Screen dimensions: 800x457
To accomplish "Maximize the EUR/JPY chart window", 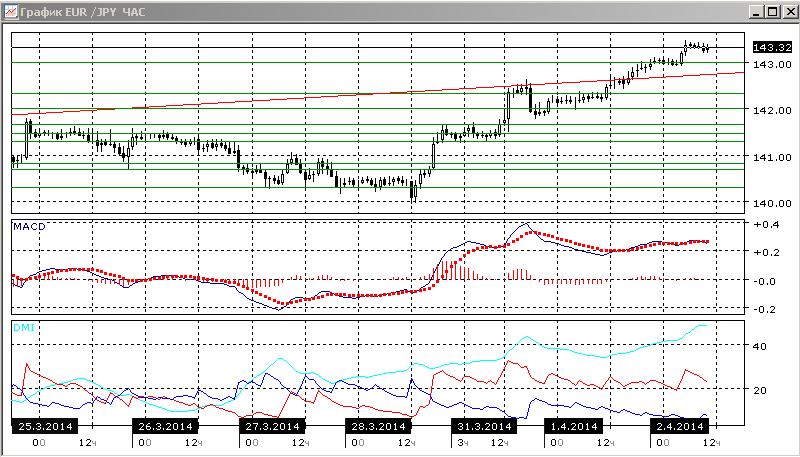I will click(772, 12).
